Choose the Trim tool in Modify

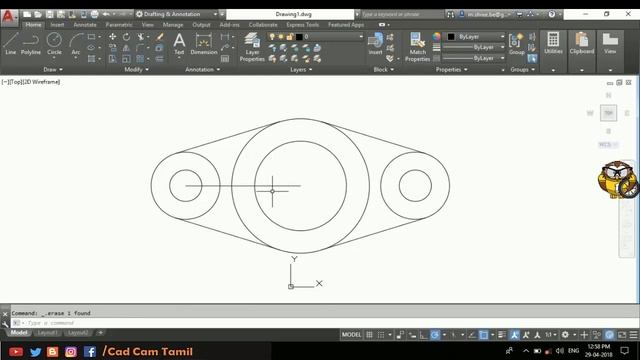tap(140, 37)
